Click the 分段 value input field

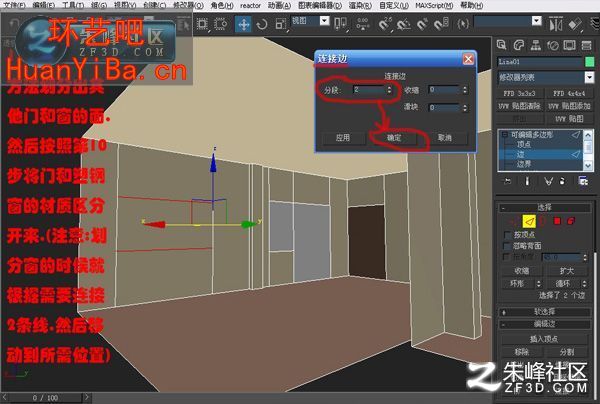pyautogui.click(x=369, y=90)
